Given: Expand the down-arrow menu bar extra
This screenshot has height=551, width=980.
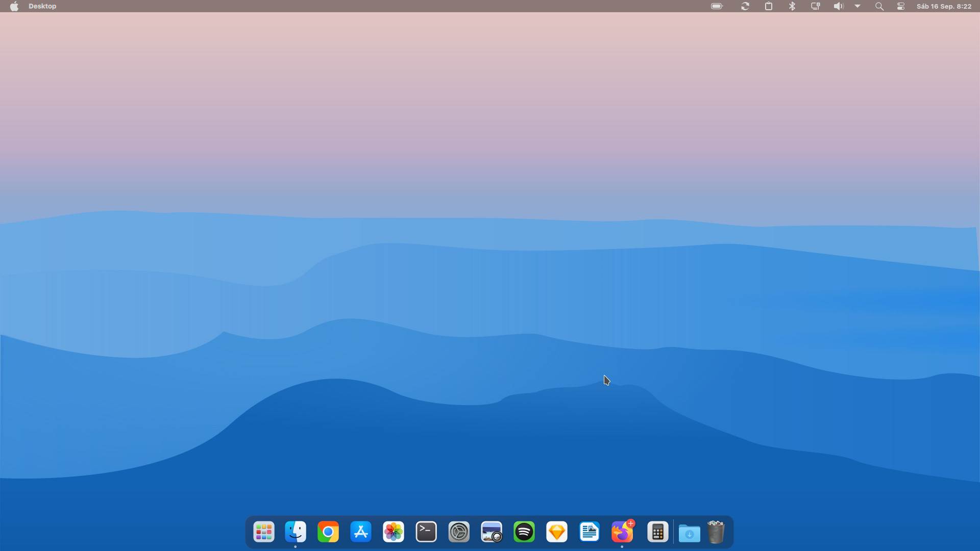Looking at the screenshot, I should coord(857,6).
